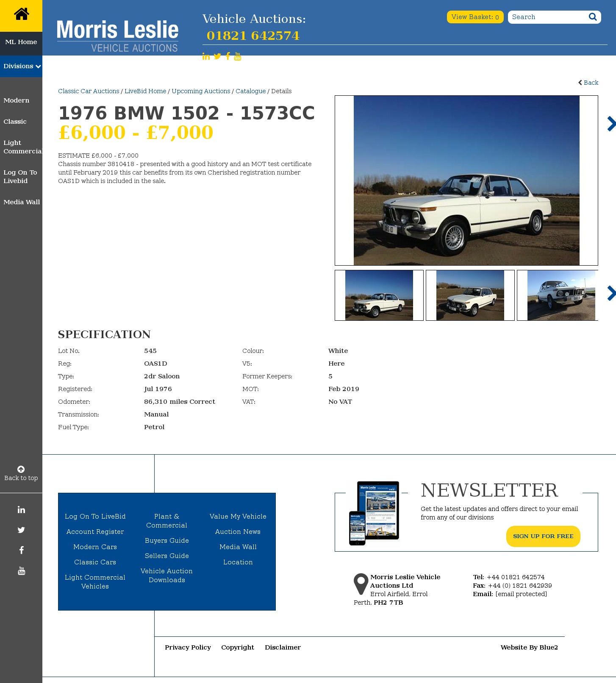Open LinkedIn icon in header
Image resolution: width=616 pixels, height=683 pixels.
(206, 56)
